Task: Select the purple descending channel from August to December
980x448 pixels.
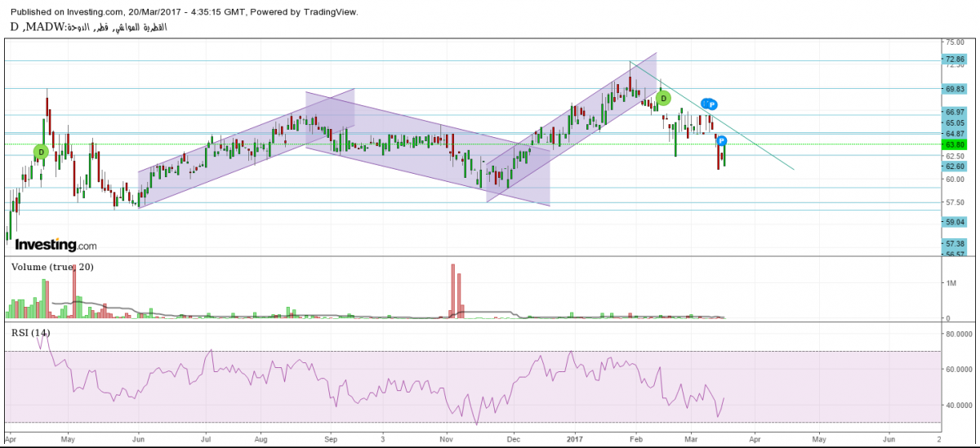Action: (x=427, y=149)
